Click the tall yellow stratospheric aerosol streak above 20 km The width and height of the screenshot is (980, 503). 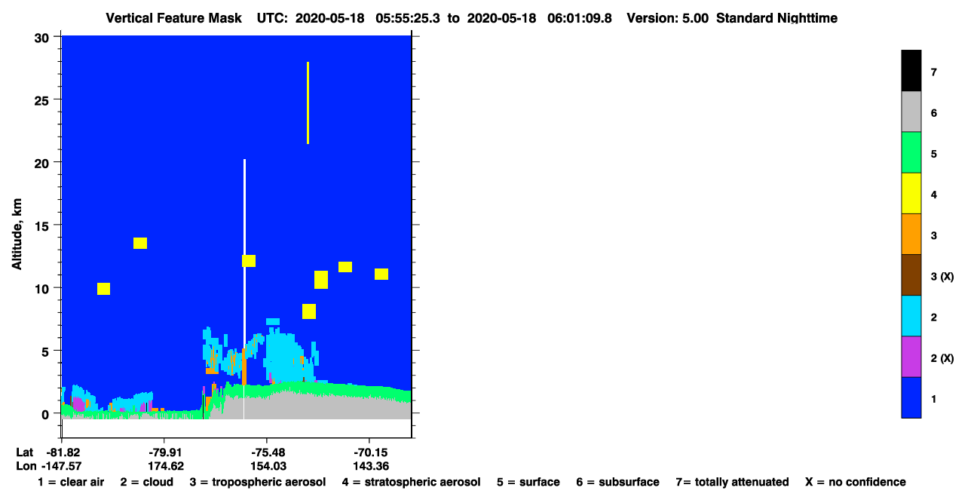308,103
